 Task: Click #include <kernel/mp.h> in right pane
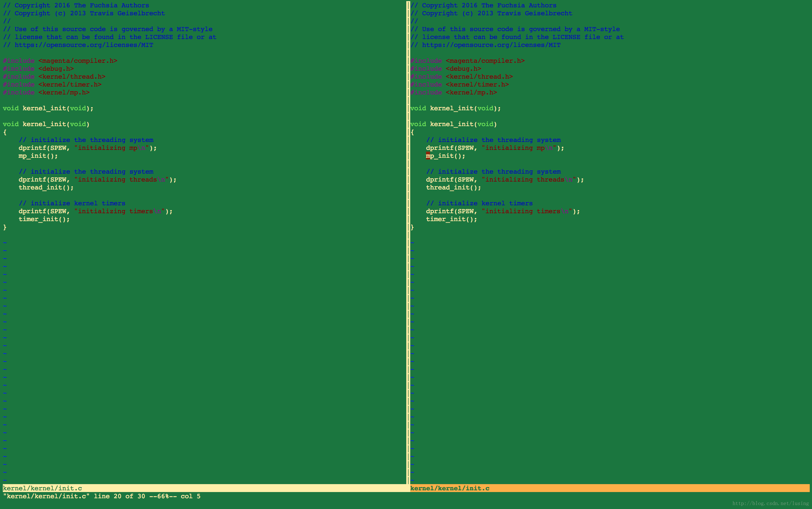coord(453,92)
